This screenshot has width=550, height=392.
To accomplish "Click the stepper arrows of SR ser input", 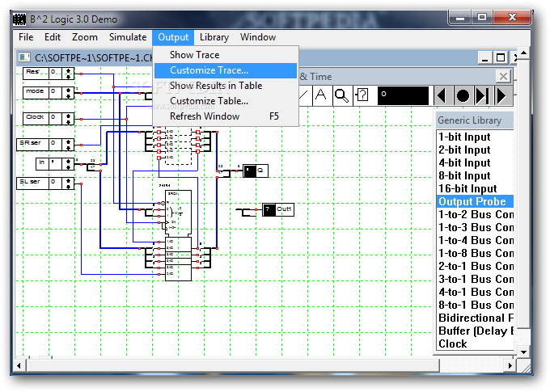I will point(68,145).
